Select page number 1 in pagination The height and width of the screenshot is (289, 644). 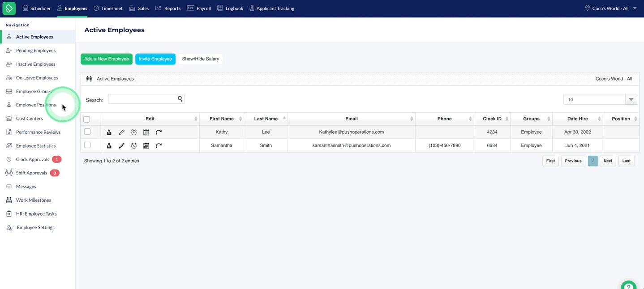[x=592, y=161]
